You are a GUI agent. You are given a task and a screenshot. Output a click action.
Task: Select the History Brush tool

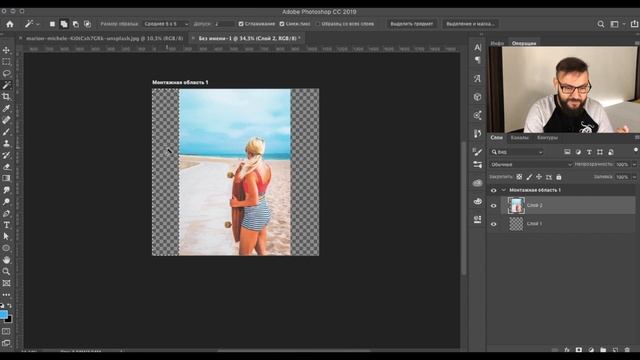tap(6, 155)
